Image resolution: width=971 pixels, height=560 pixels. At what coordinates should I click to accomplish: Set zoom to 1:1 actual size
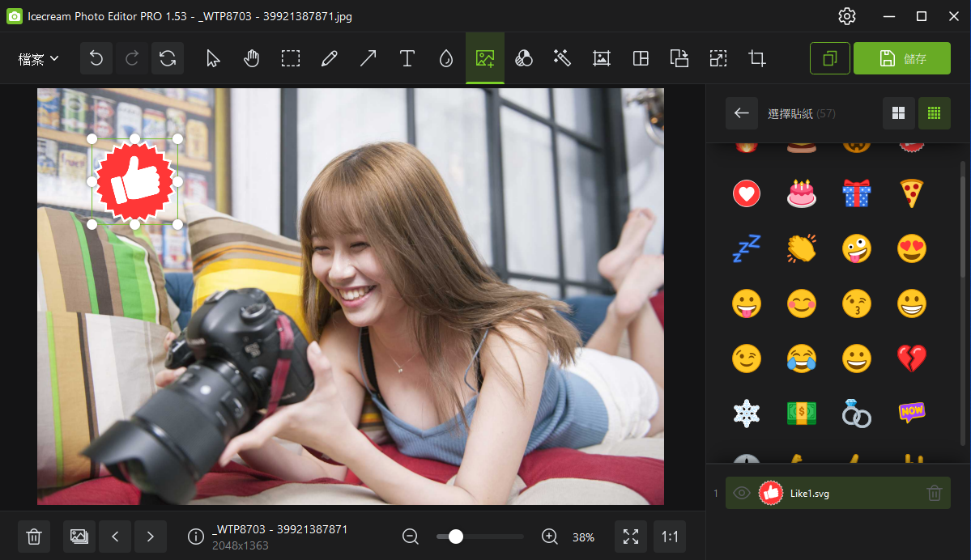coord(670,537)
